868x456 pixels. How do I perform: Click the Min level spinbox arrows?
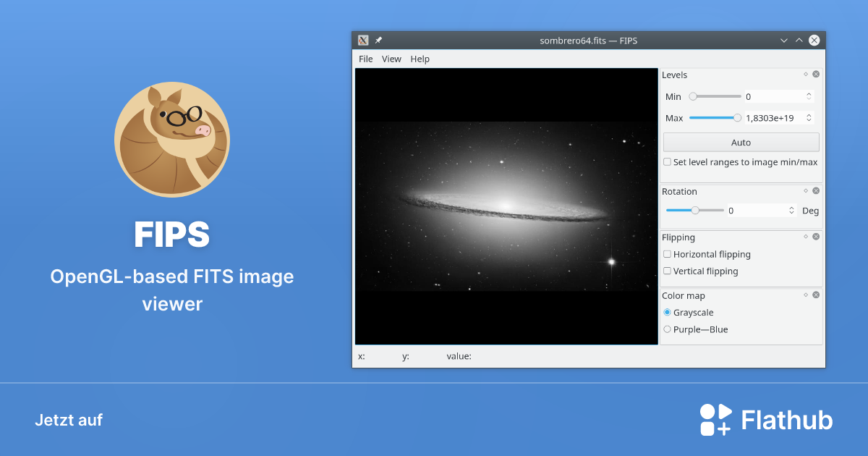tap(809, 96)
